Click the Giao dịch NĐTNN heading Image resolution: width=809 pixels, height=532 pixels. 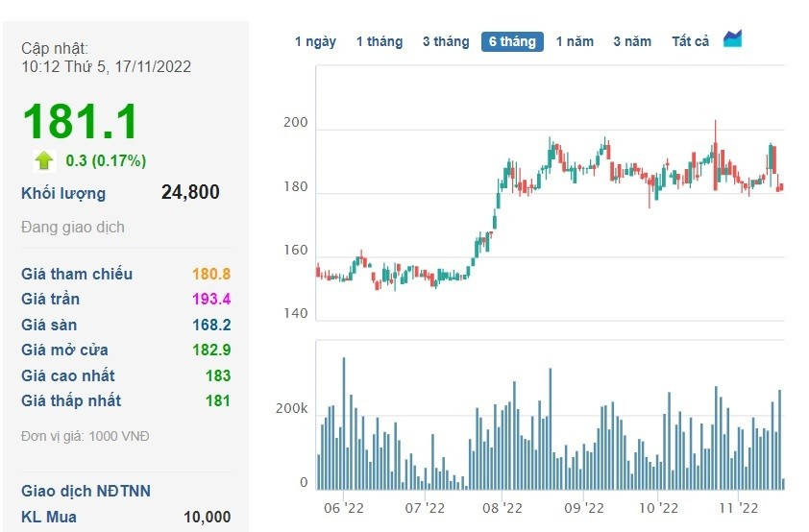86,491
